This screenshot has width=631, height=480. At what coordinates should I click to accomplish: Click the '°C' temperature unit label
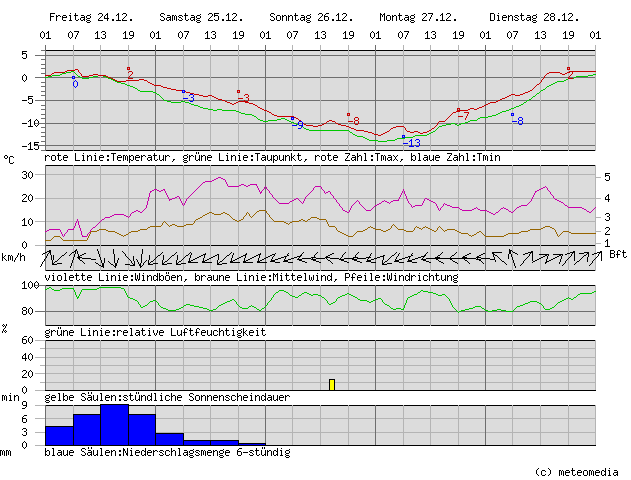click(x=9, y=160)
